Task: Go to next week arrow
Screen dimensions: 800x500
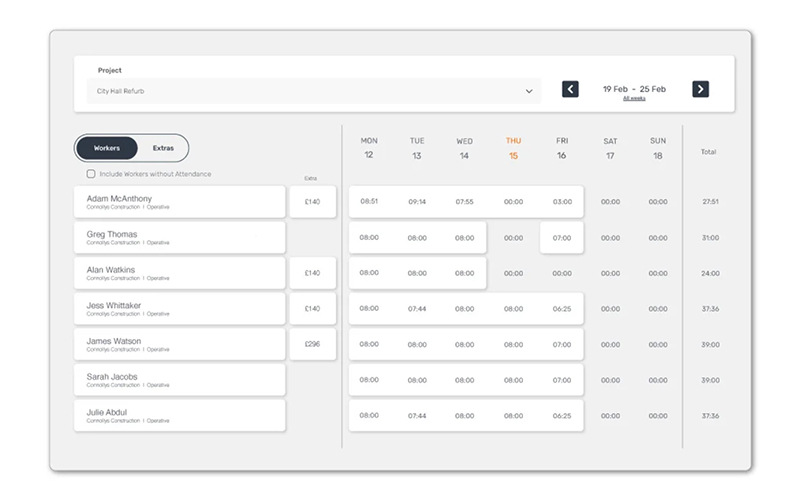Action: point(701,89)
